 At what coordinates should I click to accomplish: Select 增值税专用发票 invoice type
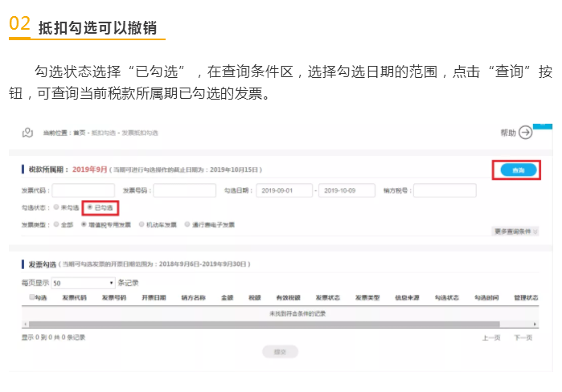[84, 225]
